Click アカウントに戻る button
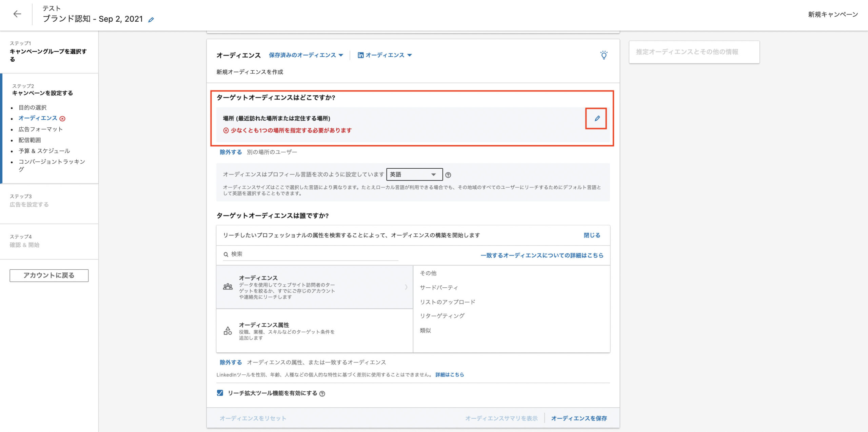The image size is (868, 432). (x=49, y=275)
